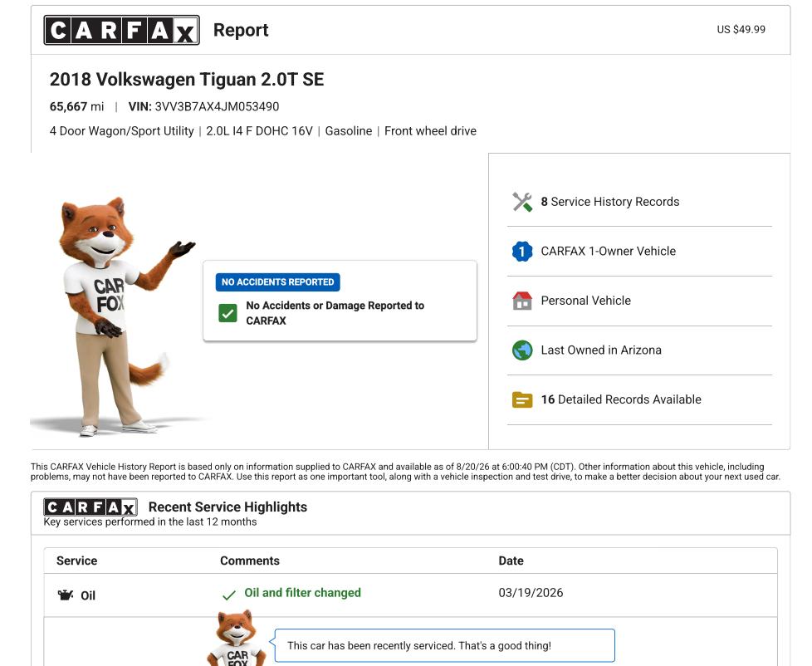
Task: Click the 03/19/2026 service date
Action: pyautogui.click(x=531, y=592)
